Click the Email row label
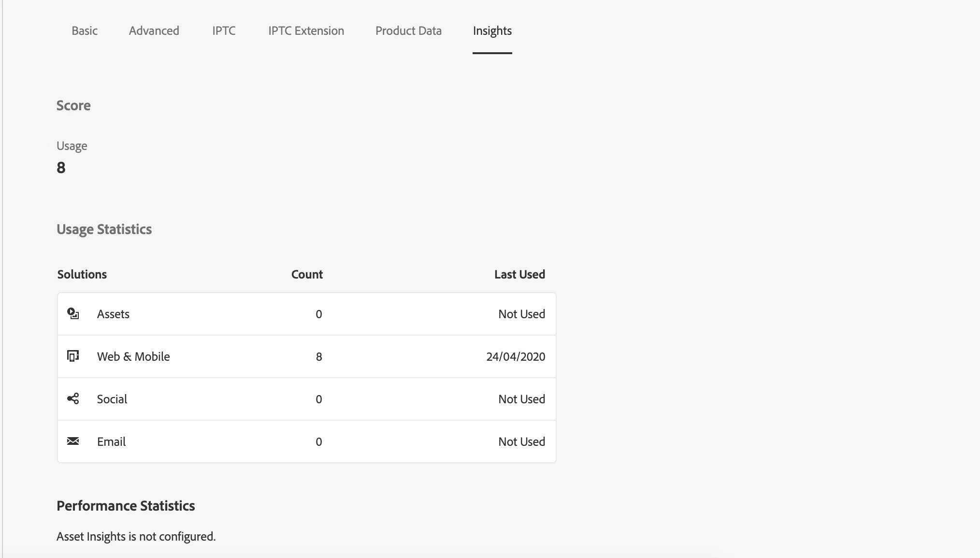This screenshot has height=558, width=980. pyautogui.click(x=111, y=442)
